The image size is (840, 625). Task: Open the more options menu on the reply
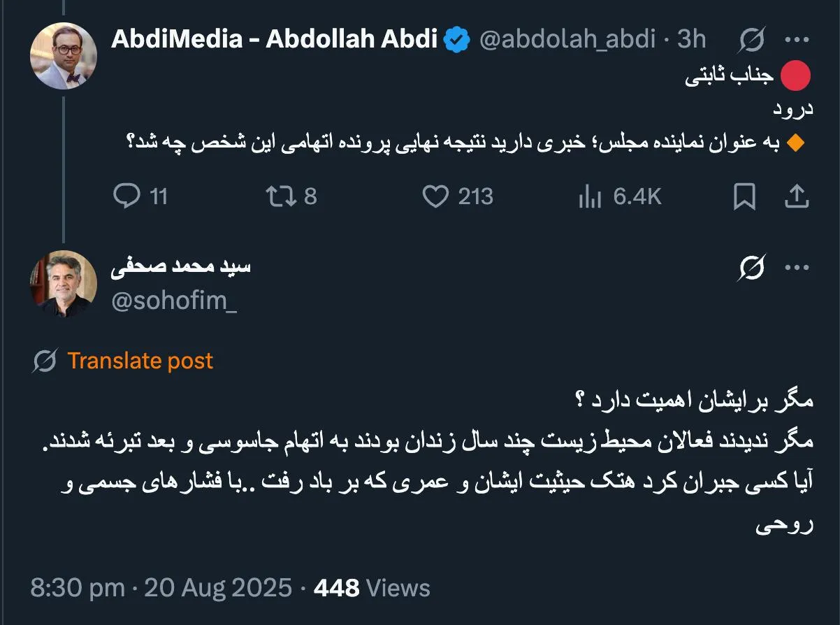pos(797,268)
